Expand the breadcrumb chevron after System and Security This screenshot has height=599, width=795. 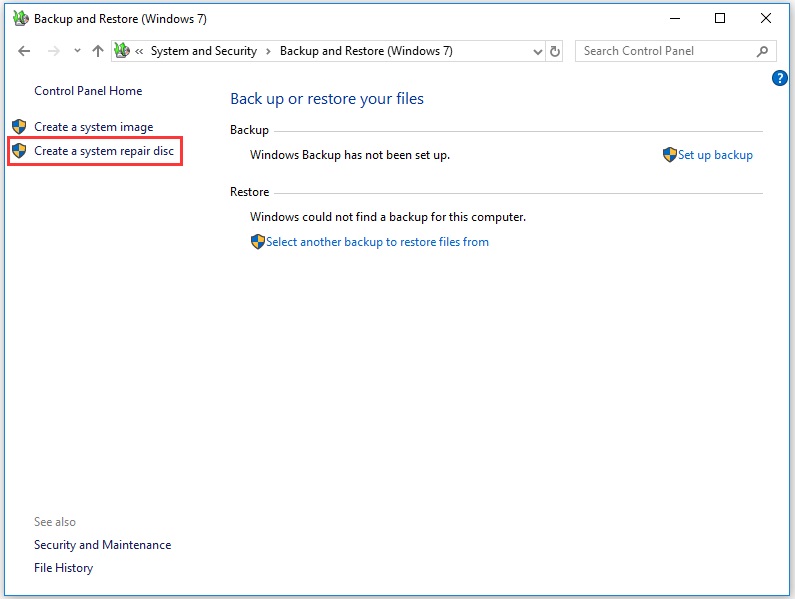[x=268, y=51]
